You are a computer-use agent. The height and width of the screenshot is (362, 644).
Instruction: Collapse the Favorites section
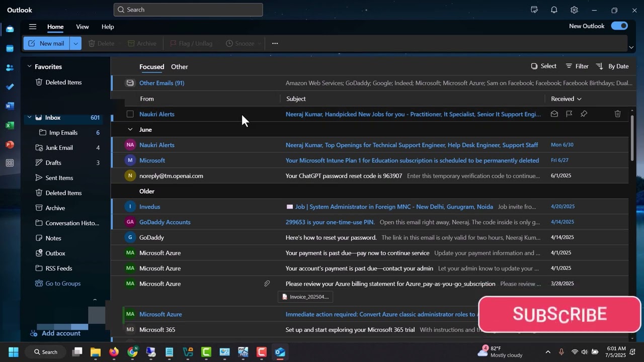coord(29,66)
